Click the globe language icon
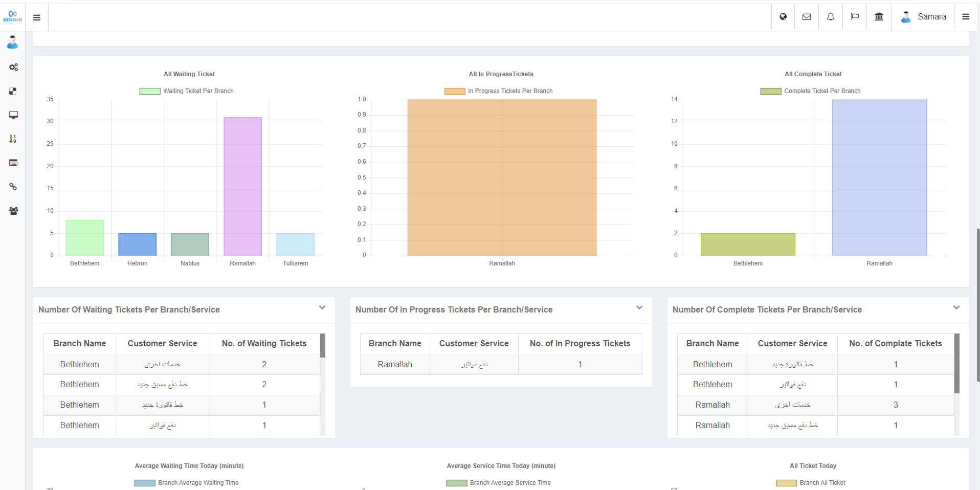The height and width of the screenshot is (490, 980). pyautogui.click(x=783, y=17)
